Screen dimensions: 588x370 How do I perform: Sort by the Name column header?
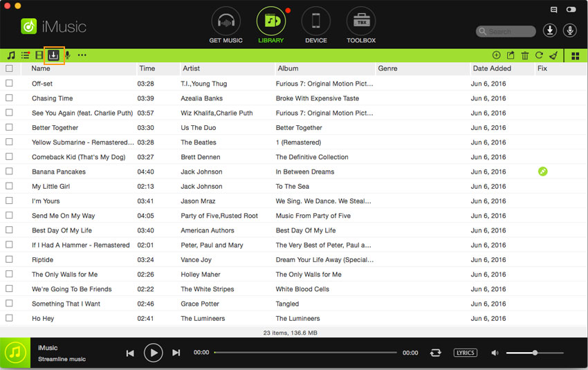pyautogui.click(x=78, y=68)
